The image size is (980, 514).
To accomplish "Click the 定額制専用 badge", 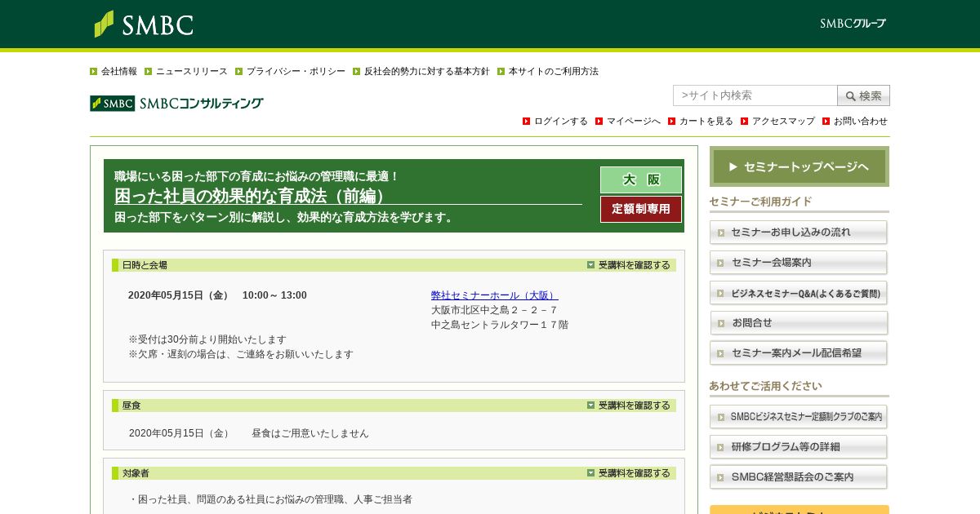I will pos(641,209).
